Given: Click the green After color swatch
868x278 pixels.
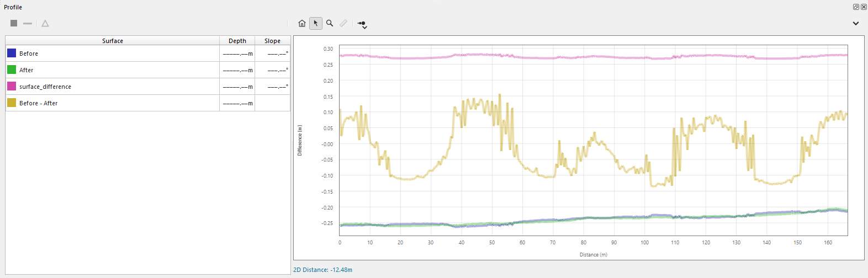Looking at the screenshot, I should coord(12,70).
